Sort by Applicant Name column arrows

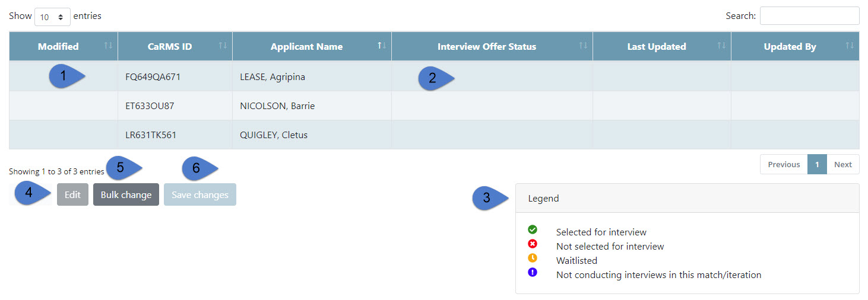click(382, 46)
